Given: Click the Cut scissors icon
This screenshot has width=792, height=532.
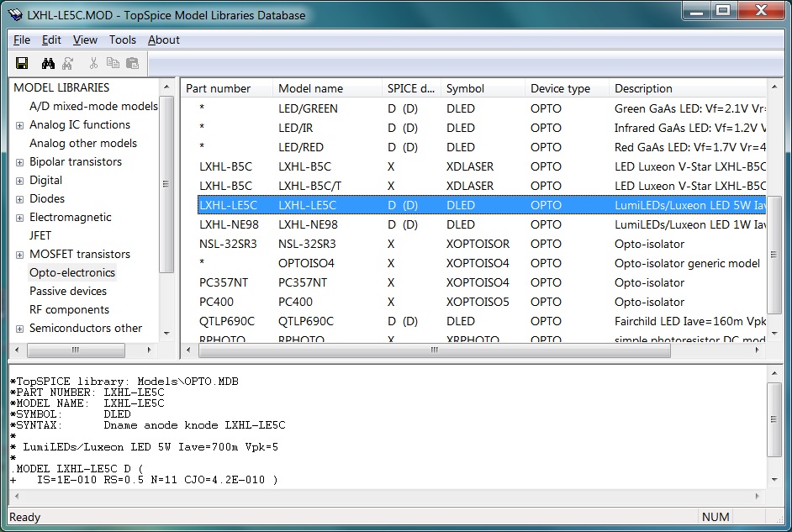Looking at the screenshot, I should coord(93,63).
